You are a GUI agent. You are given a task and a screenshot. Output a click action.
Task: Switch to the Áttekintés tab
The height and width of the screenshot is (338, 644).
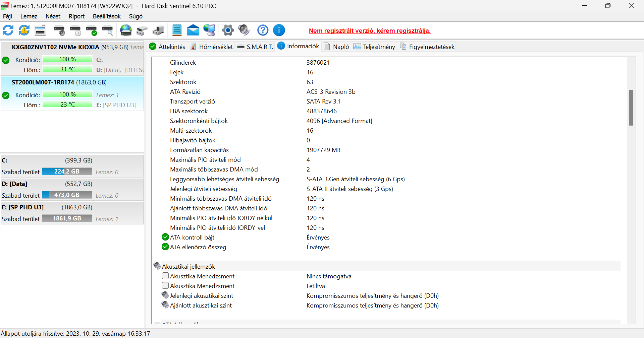tap(167, 47)
